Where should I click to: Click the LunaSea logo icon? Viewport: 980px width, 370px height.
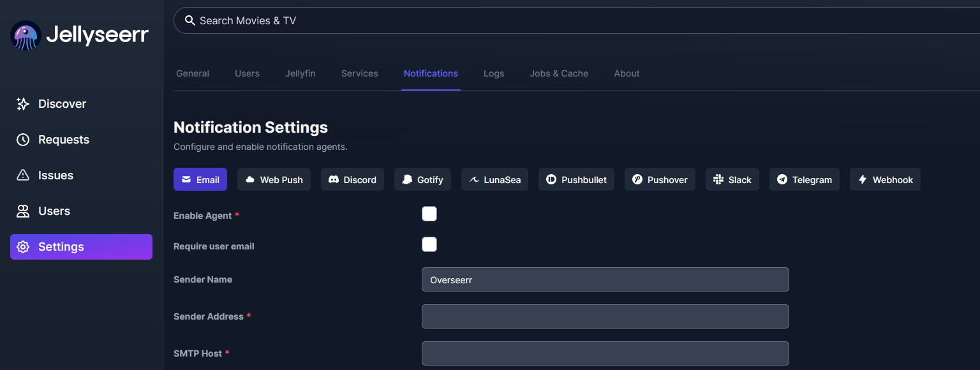click(474, 180)
